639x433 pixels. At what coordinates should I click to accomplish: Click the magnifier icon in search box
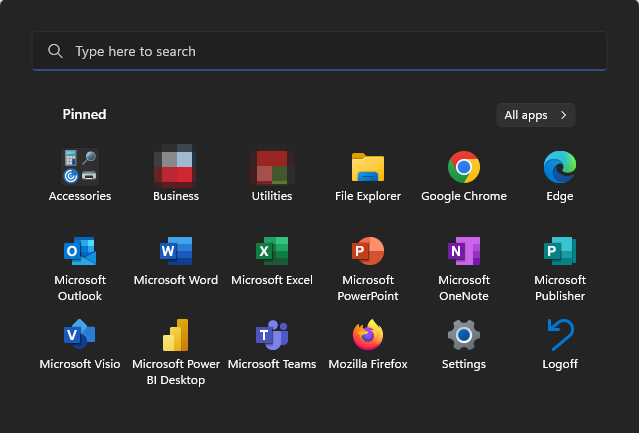coord(55,51)
